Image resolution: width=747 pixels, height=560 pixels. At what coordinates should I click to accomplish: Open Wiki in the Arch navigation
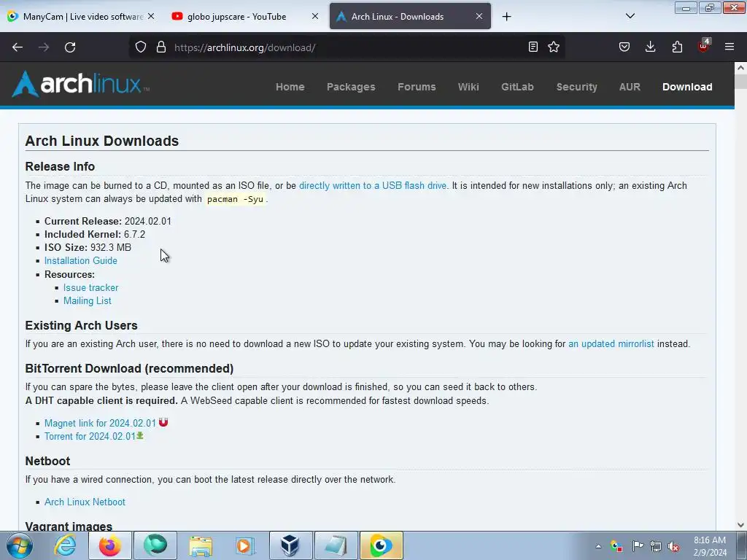click(468, 87)
